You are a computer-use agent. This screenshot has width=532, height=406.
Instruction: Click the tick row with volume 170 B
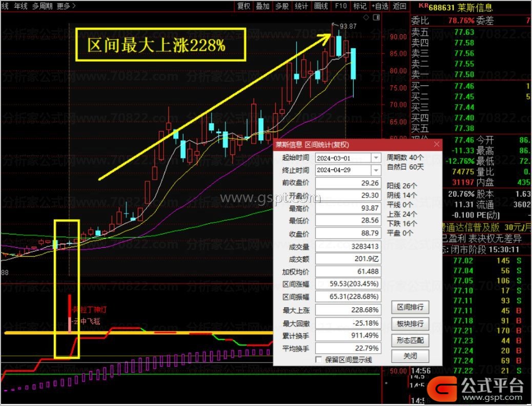pyautogui.click(x=487, y=331)
